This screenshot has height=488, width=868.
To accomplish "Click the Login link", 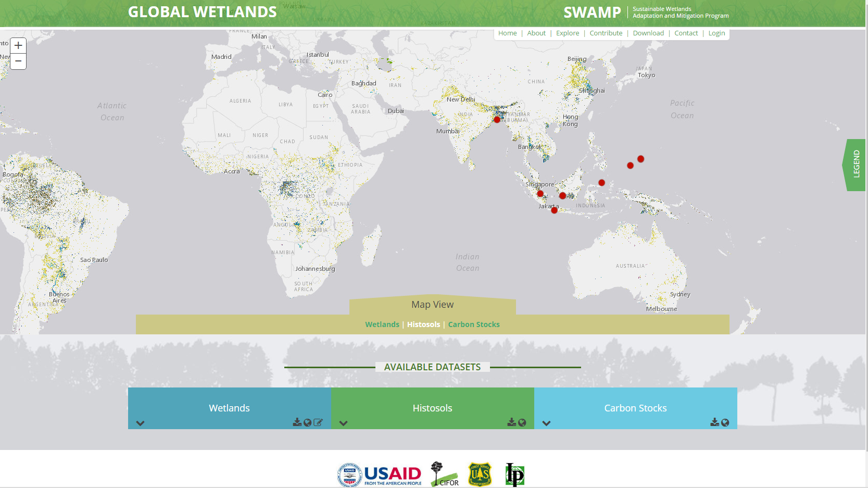I will (716, 33).
